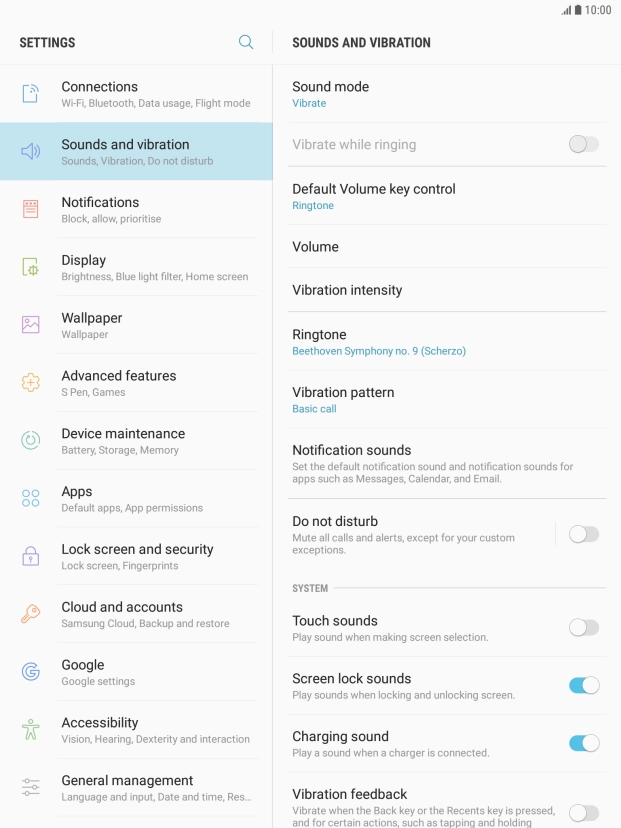Turn on Touch sounds toggle
The image size is (621, 828).
tap(584, 628)
